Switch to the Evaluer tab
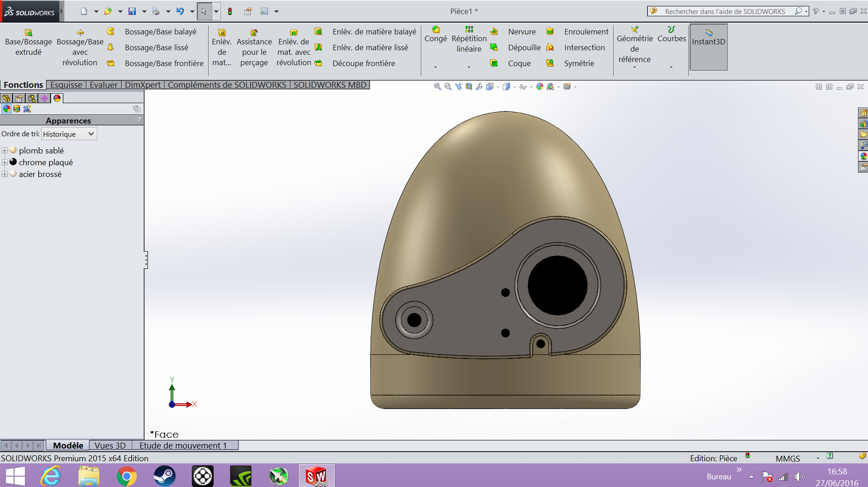This screenshot has height=487, width=868. (x=104, y=85)
